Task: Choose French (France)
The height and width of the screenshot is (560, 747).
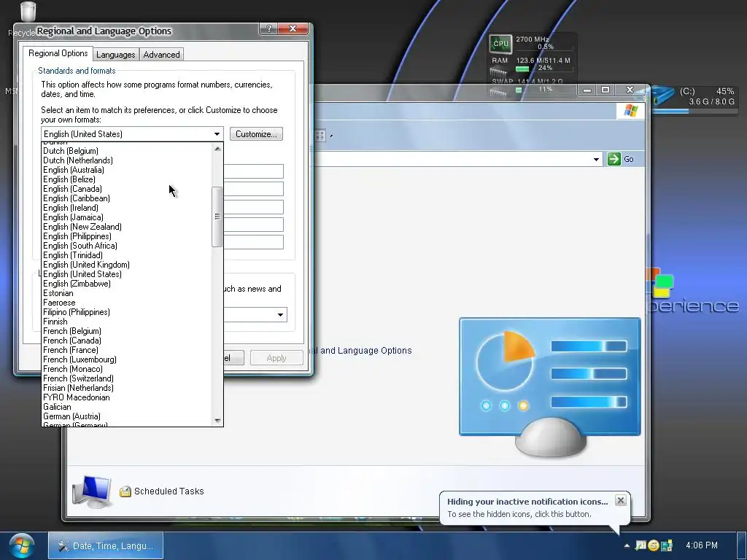Action: (x=127, y=350)
